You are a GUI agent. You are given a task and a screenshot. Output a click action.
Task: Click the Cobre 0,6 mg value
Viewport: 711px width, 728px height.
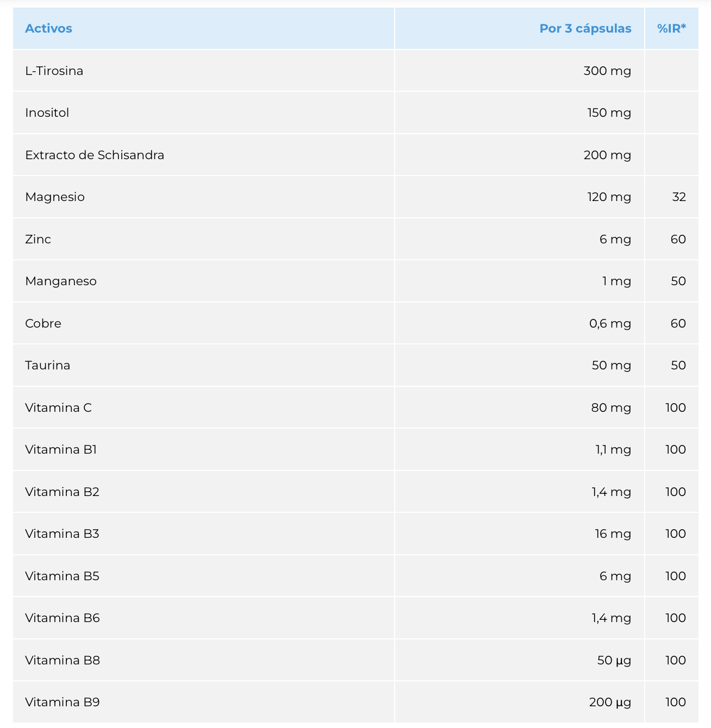coord(610,323)
